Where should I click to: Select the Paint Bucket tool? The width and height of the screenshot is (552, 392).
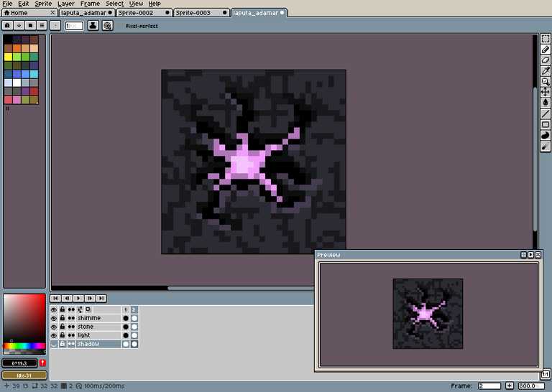(546, 103)
